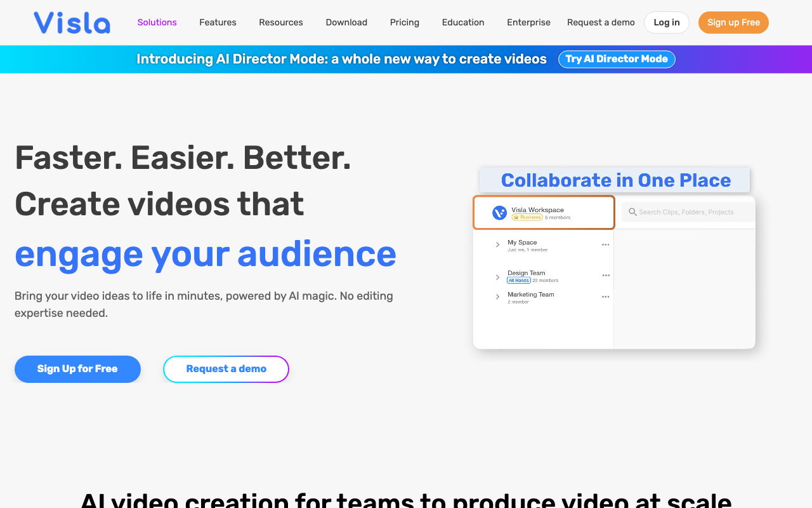Viewport: 812px width, 508px height.
Task: Click the Visla Workspace avatar icon
Action: [x=499, y=213]
